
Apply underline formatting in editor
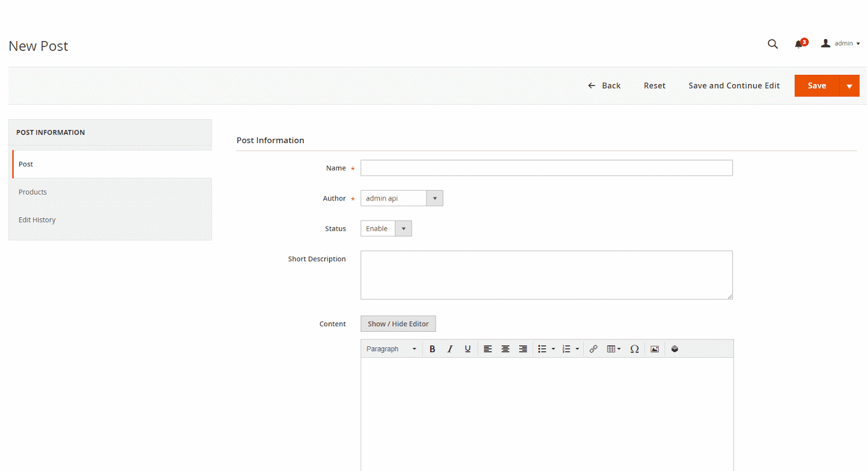468,349
